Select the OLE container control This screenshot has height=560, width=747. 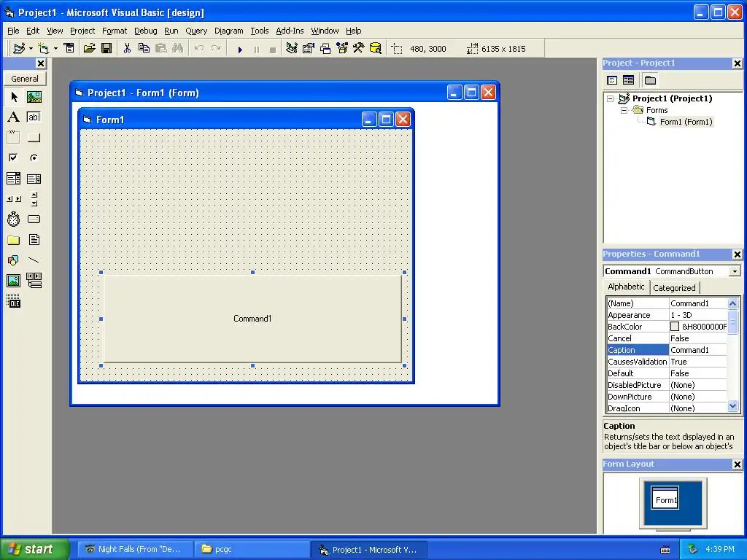(x=14, y=301)
